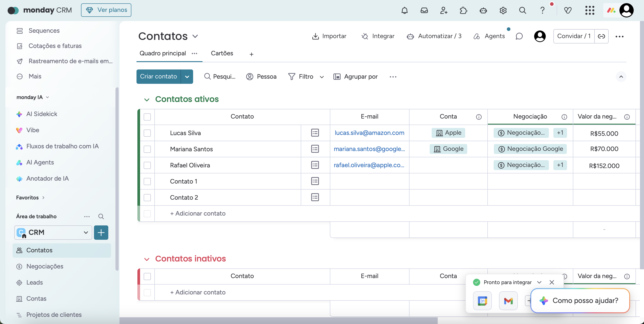644x324 pixels.
Task: Search the workspace with magnifier icon
Action: pyautogui.click(x=101, y=216)
